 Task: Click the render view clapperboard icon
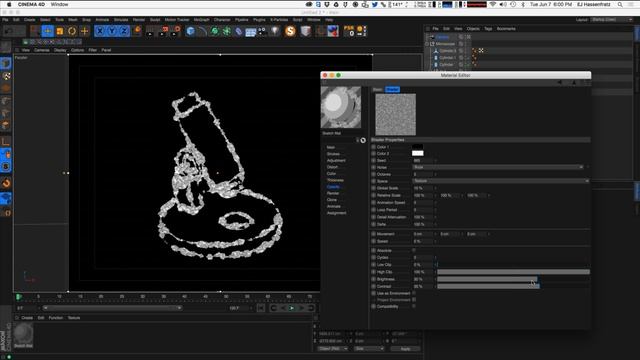click(x=151, y=31)
